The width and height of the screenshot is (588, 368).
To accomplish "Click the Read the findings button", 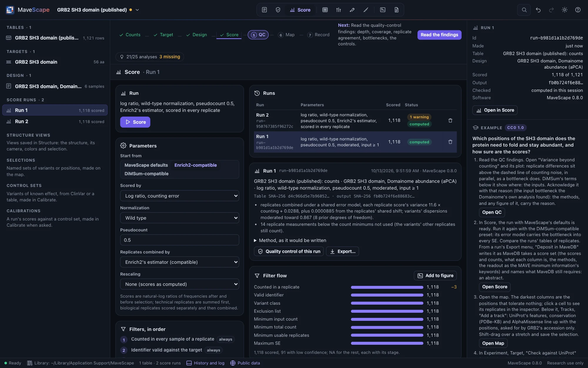I will (439, 35).
